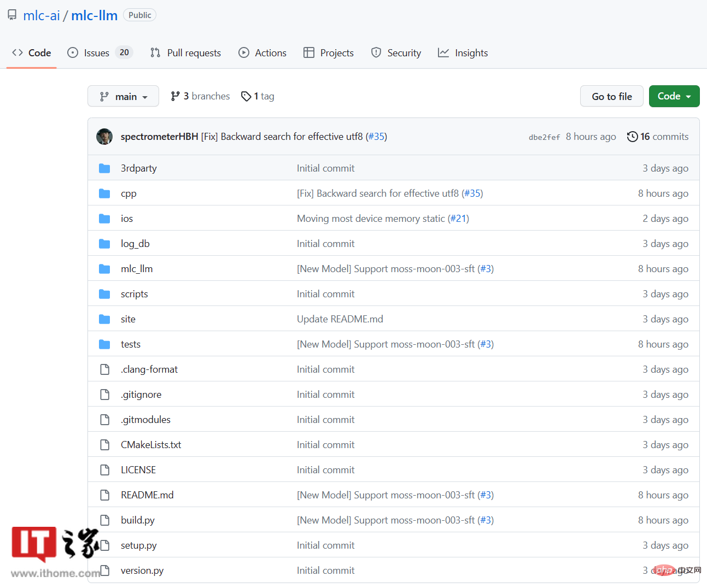Open the Initial commit message for 3rdparty
707x588 pixels.
[326, 168]
